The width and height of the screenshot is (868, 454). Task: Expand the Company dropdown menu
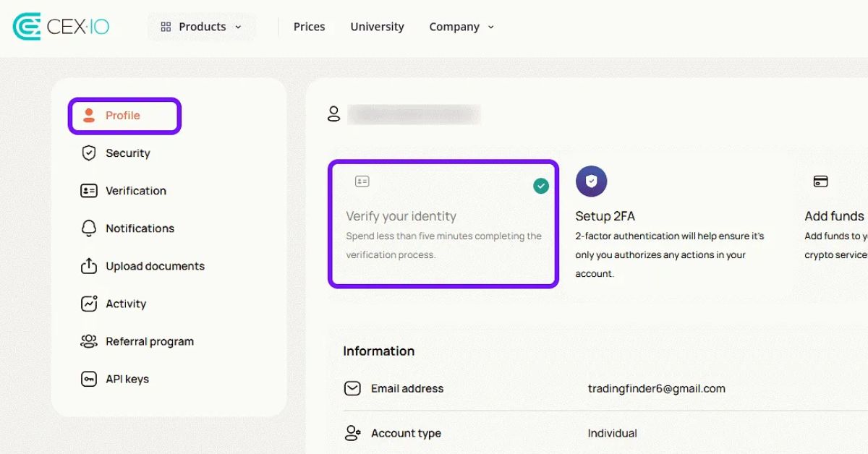(x=461, y=27)
